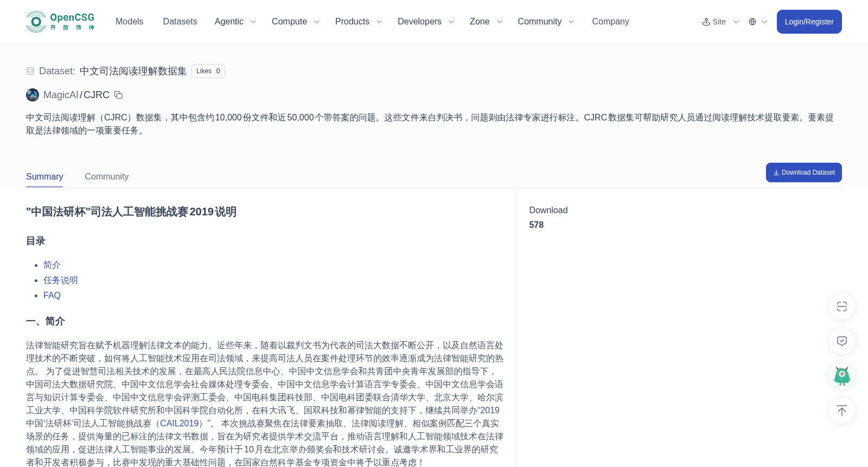Open the Site dropdown chevron

point(736,22)
